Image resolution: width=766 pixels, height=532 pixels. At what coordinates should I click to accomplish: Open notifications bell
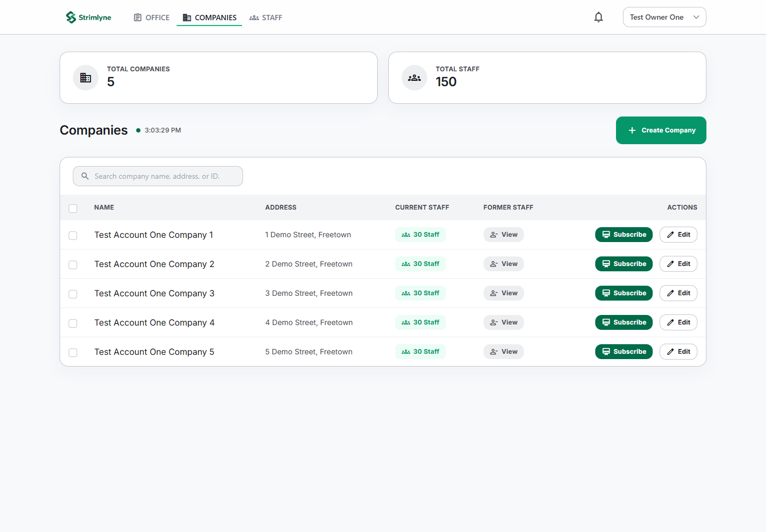click(598, 17)
